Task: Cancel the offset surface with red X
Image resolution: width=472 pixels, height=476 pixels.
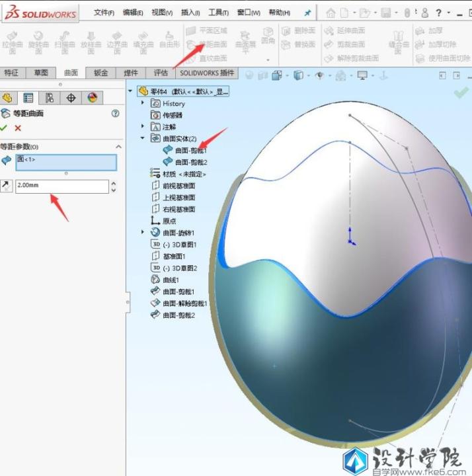Action: pos(18,128)
